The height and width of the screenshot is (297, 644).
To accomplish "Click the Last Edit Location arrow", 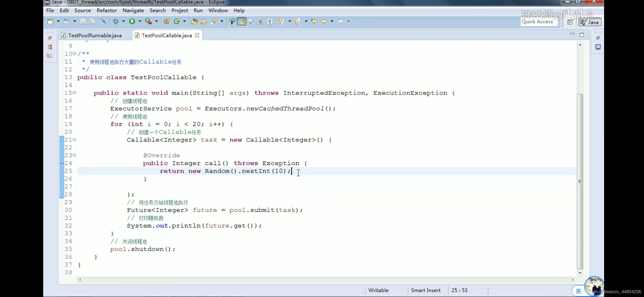I will pos(314,21).
